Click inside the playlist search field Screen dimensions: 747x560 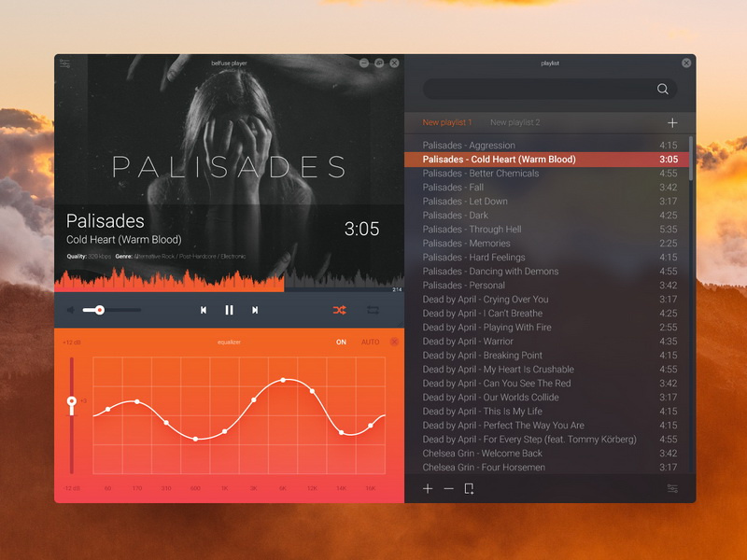(540, 89)
